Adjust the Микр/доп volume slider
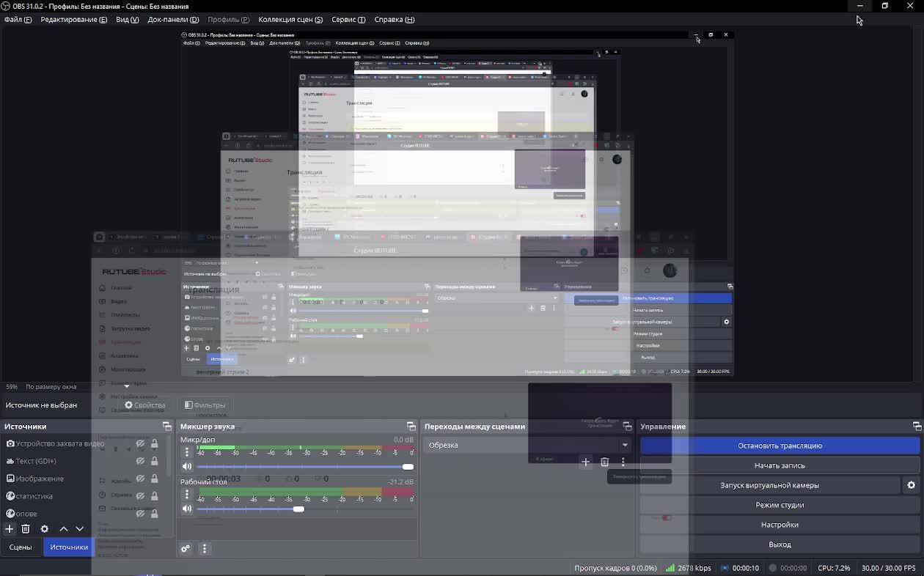 (x=304, y=467)
